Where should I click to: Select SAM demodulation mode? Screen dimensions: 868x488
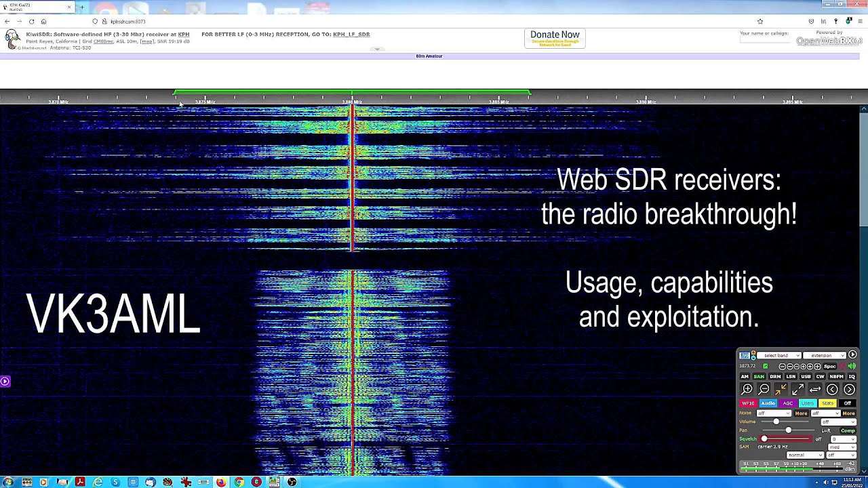click(x=759, y=377)
